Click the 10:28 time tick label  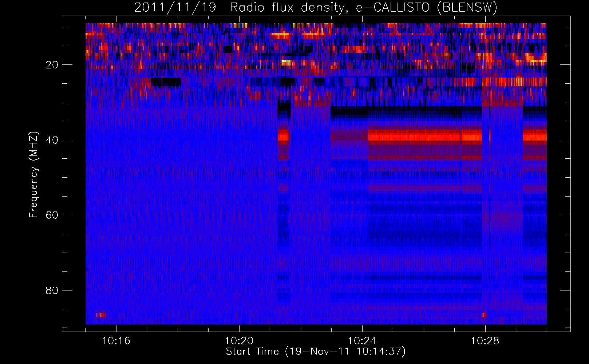(x=485, y=341)
